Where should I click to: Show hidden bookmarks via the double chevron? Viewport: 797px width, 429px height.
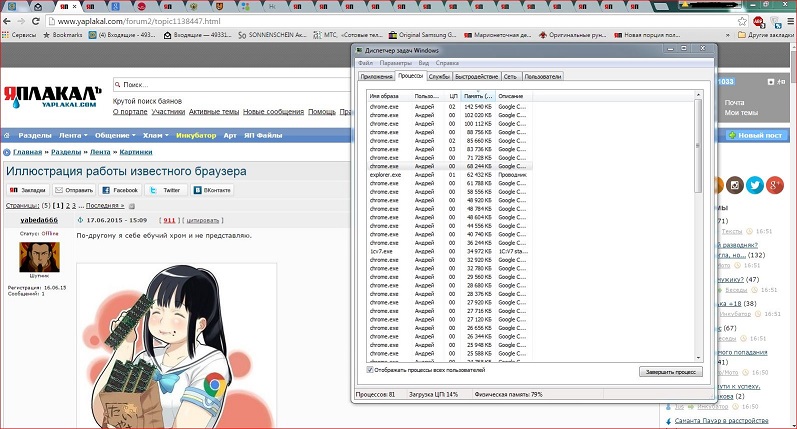click(728, 35)
